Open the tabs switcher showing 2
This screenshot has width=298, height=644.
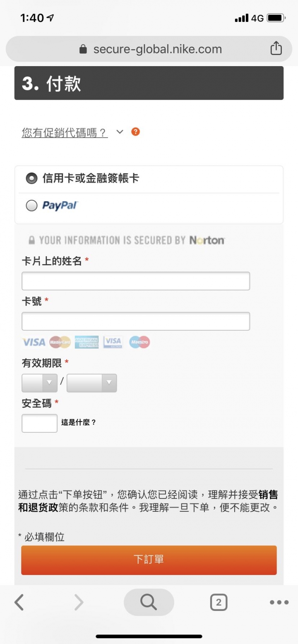(219, 602)
